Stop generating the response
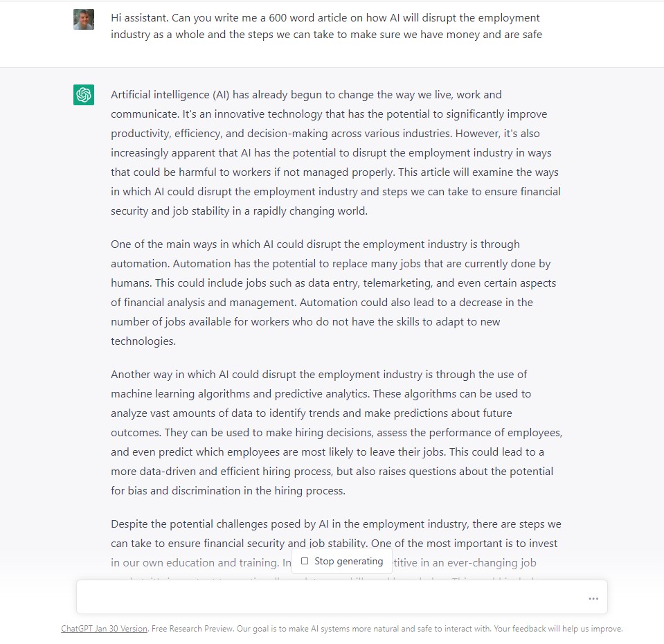 point(342,561)
